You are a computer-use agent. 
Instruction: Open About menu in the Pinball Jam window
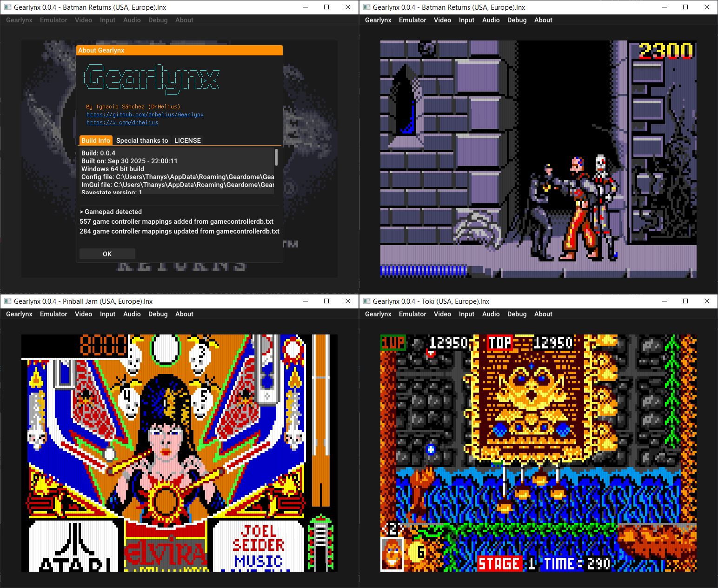coord(184,314)
